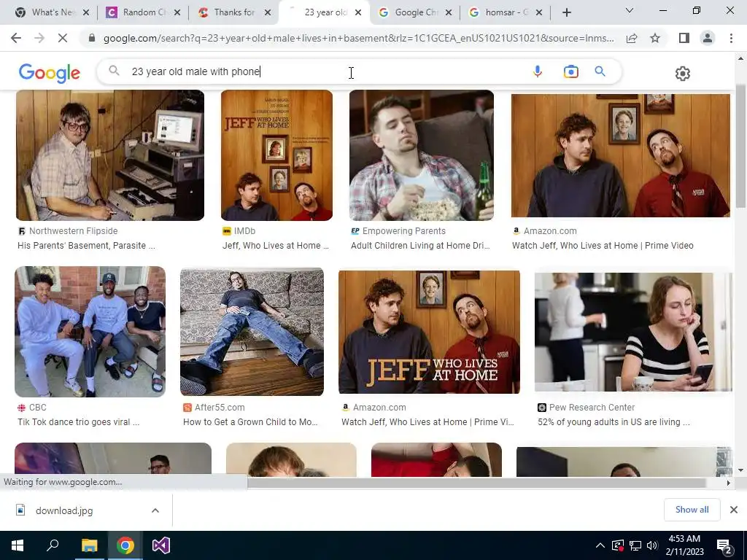Open a new browser tab
747x560 pixels.
pyautogui.click(x=566, y=12)
